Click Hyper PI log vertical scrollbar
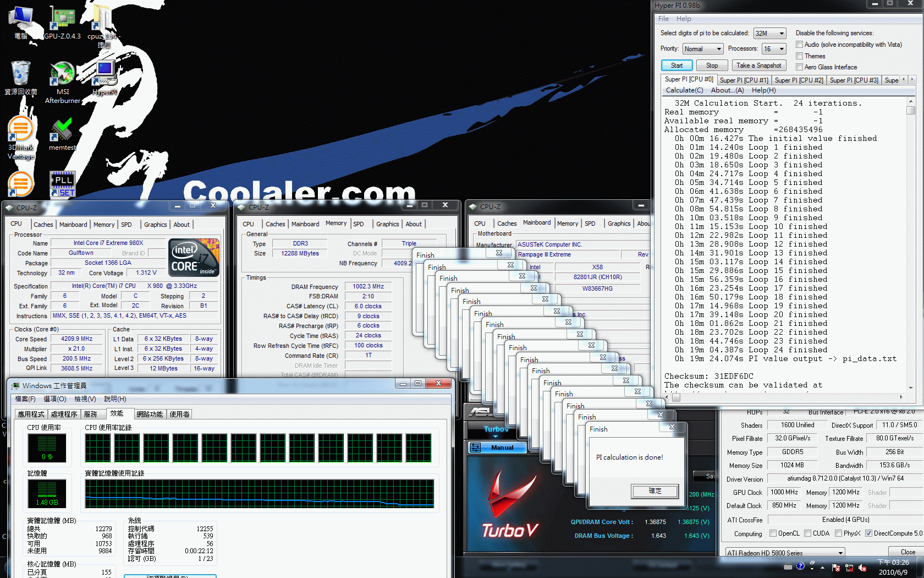This screenshot has width=924, height=578. [x=911, y=244]
